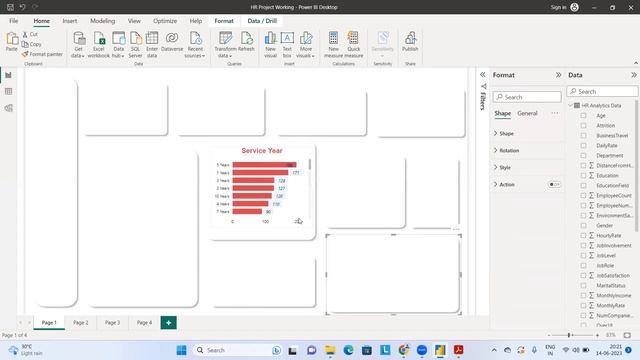Open Excel workbook data source

coord(99,44)
